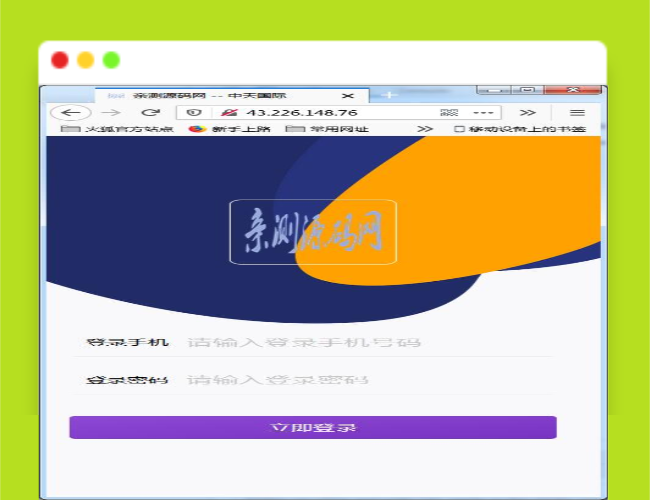Open the 常用网址 bookmark folder
This screenshot has height=500, width=650.
click(x=327, y=129)
